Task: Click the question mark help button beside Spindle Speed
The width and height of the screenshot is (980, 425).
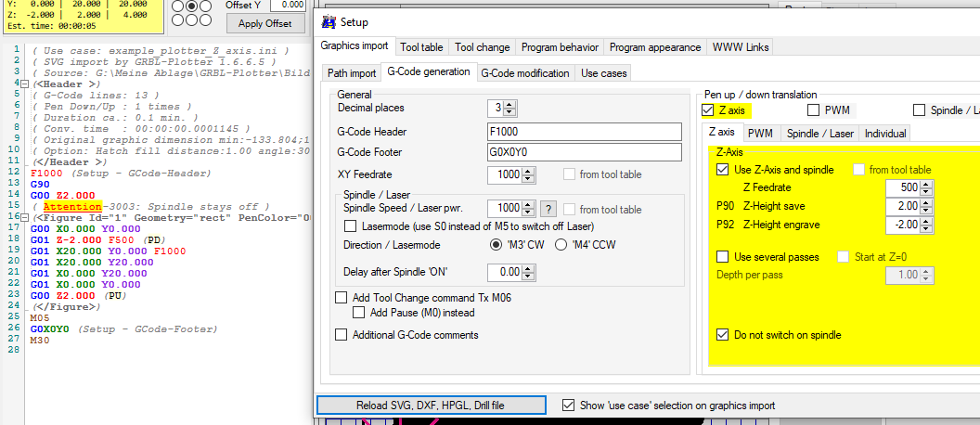Action: pyautogui.click(x=548, y=209)
